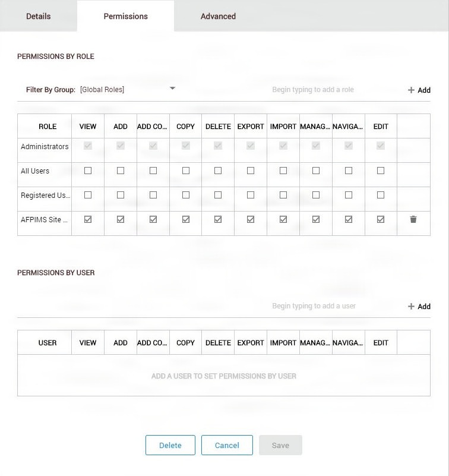Click the Administrators View checkbox
Viewport: 449px width, 476px height.
(88, 146)
